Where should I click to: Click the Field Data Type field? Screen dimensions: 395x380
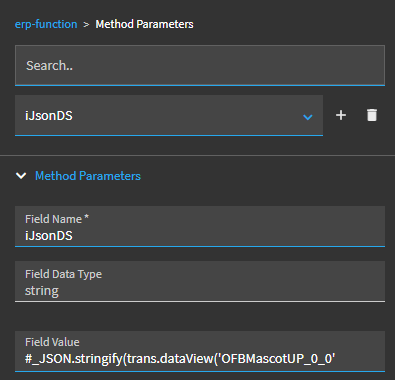[x=200, y=281]
